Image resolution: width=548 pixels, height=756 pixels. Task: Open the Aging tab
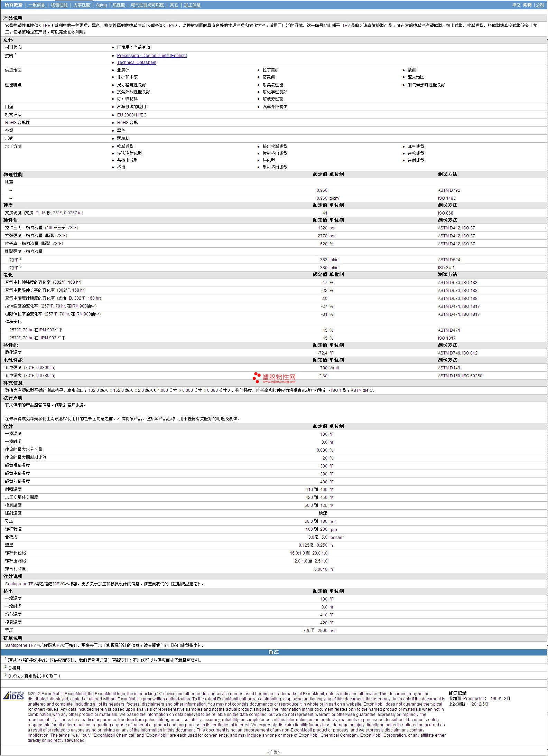pos(101,5)
